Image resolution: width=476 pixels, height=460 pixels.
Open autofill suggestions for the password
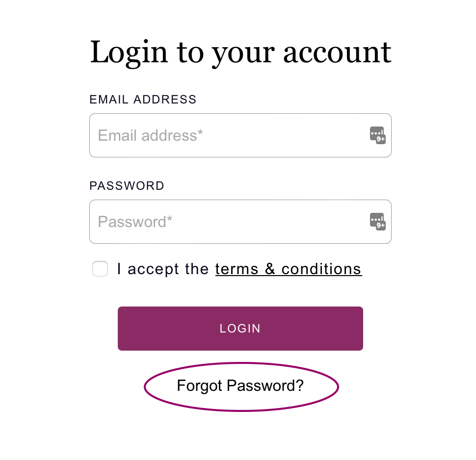click(377, 221)
